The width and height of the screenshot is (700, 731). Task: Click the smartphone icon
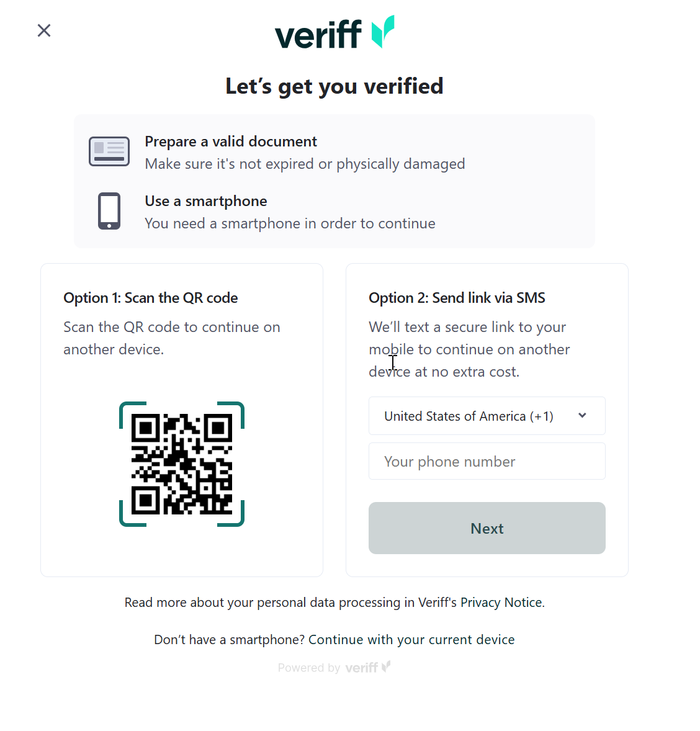click(x=109, y=211)
